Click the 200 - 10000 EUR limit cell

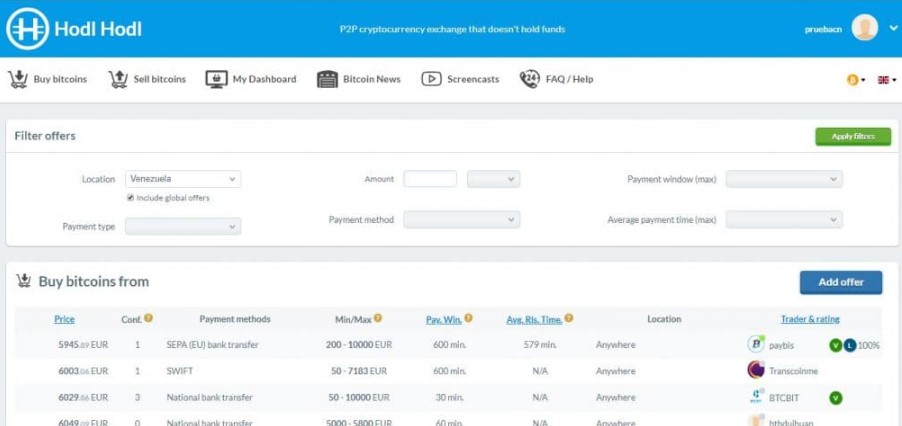click(359, 345)
